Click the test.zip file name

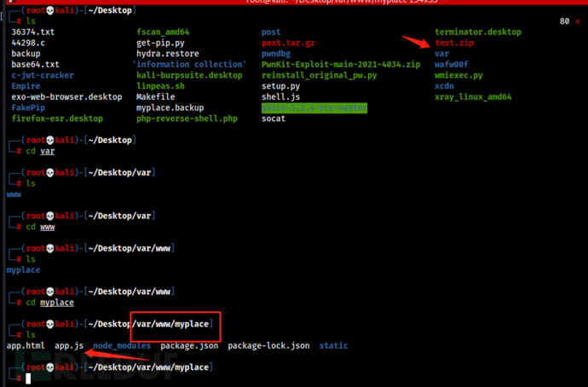pyautogui.click(x=453, y=43)
